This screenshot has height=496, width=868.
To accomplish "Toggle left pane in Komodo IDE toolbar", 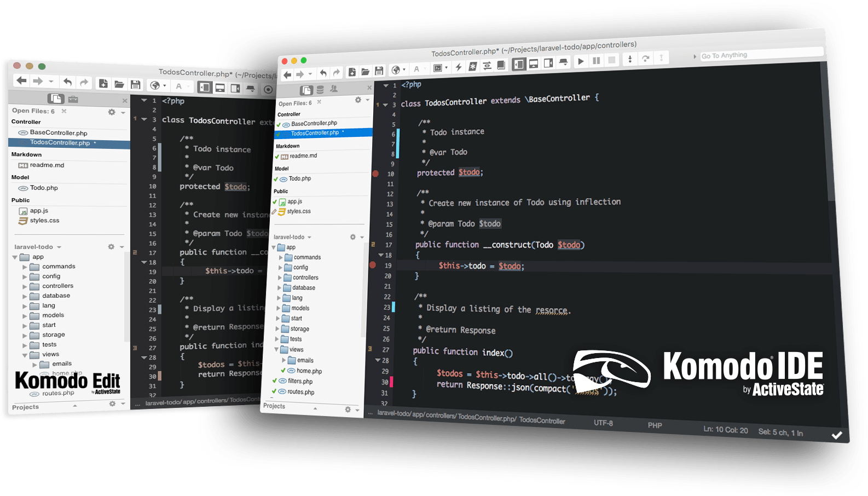I will tap(519, 64).
